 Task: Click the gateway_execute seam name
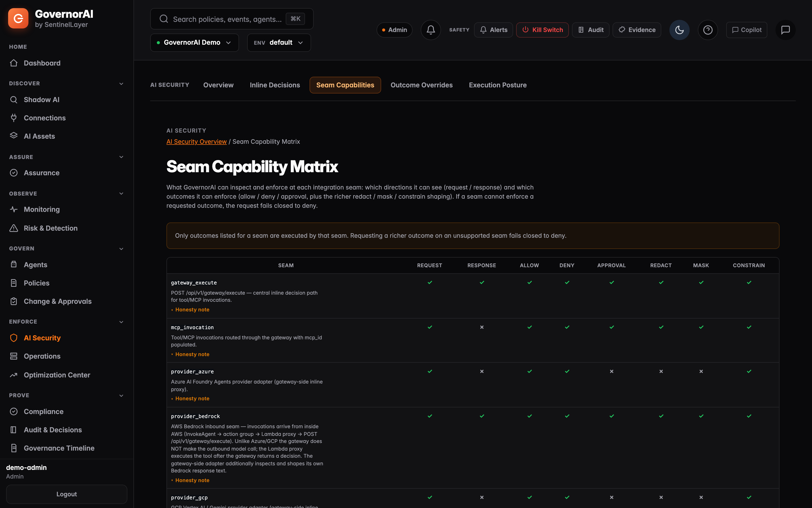click(194, 283)
